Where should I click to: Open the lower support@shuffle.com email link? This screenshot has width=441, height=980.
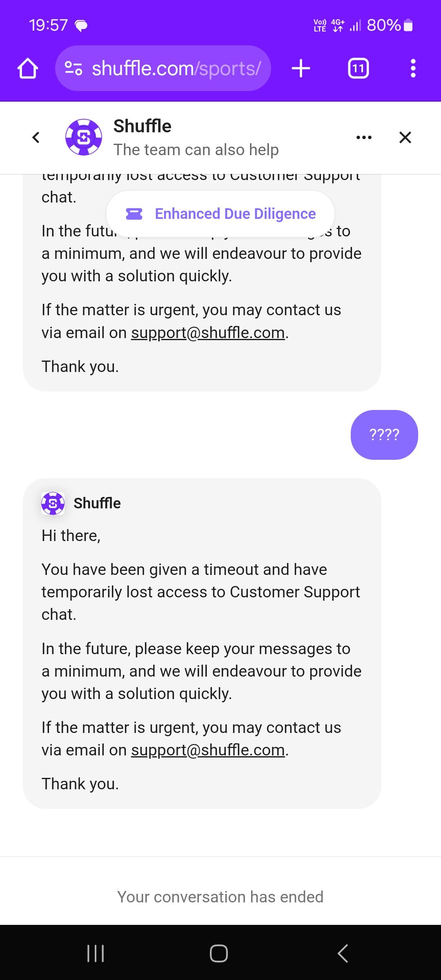point(207,750)
